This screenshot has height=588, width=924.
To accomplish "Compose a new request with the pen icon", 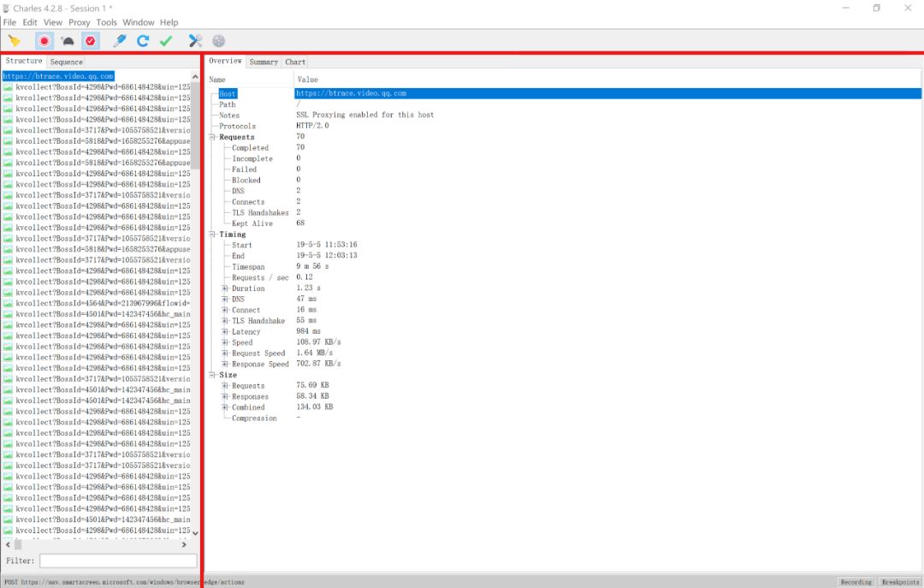I will [x=120, y=41].
